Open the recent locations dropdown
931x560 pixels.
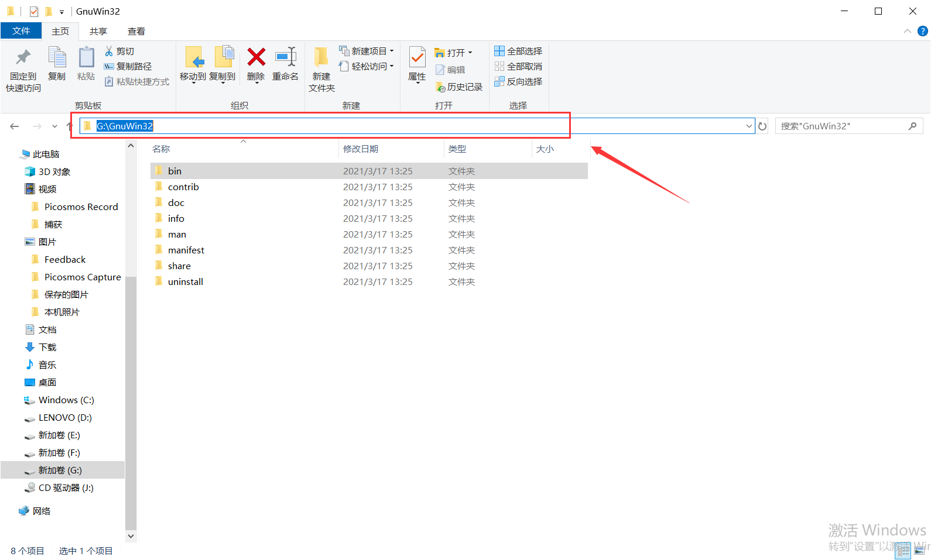(54, 126)
